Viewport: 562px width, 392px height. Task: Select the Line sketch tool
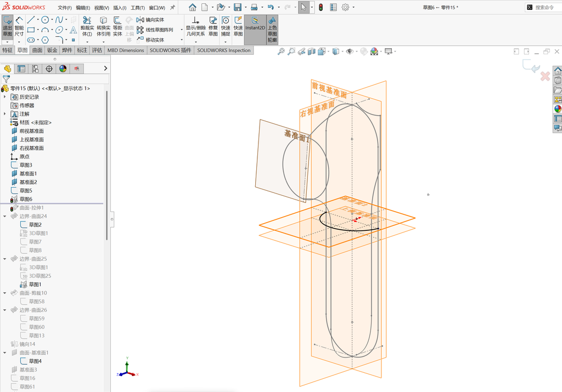pyautogui.click(x=31, y=20)
